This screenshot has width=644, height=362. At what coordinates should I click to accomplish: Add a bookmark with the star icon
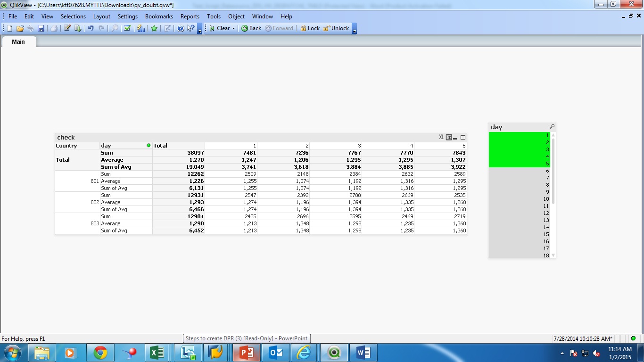[x=154, y=28]
